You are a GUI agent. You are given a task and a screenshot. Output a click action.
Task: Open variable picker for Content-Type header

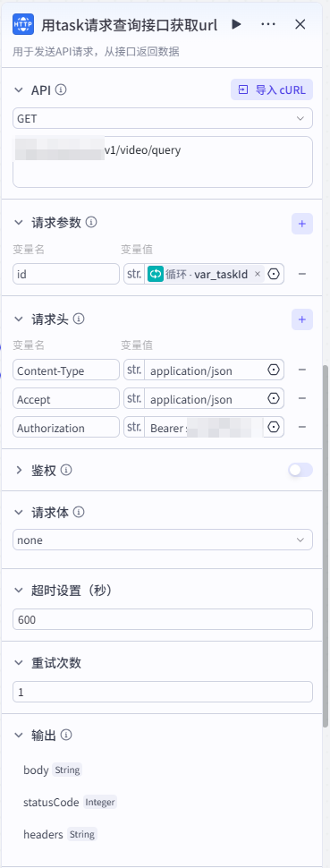coord(274,370)
